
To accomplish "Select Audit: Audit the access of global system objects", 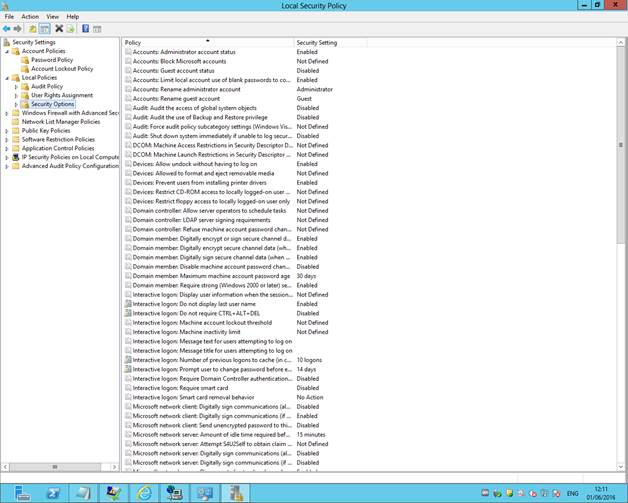I will point(195,108).
